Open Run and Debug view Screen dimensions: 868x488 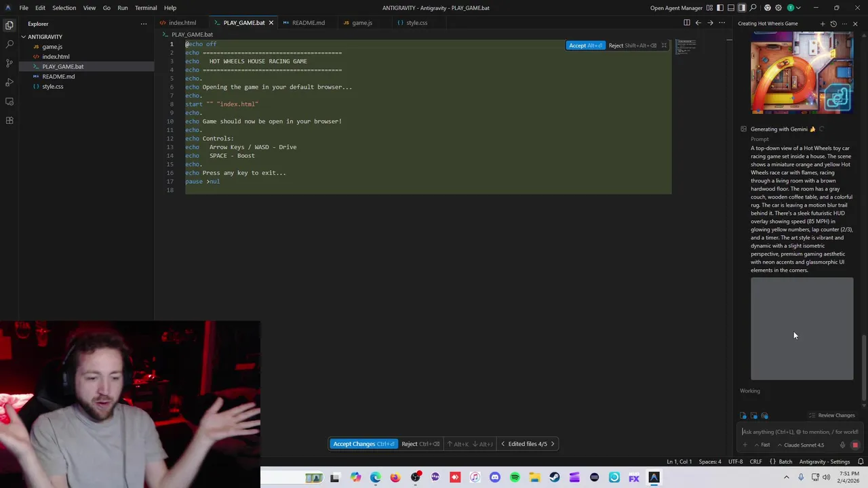pos(9,82)
